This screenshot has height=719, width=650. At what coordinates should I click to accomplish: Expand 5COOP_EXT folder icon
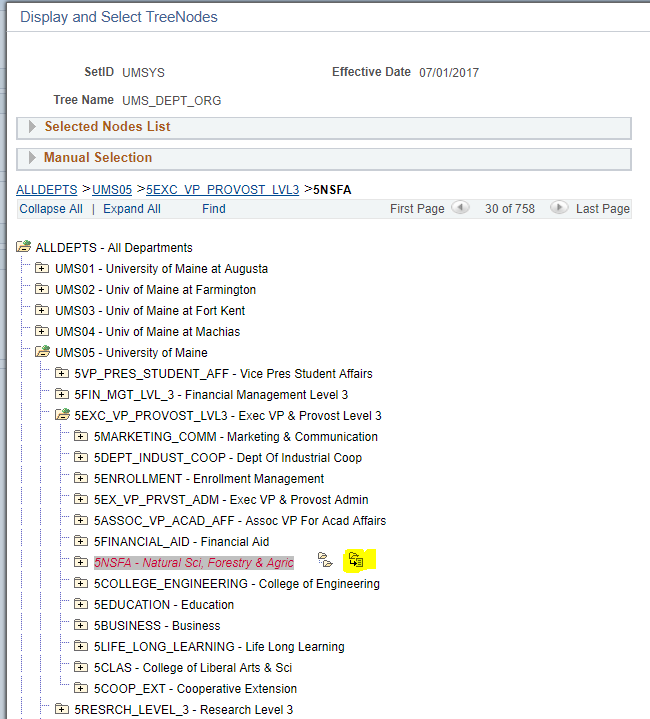point(81,688)
